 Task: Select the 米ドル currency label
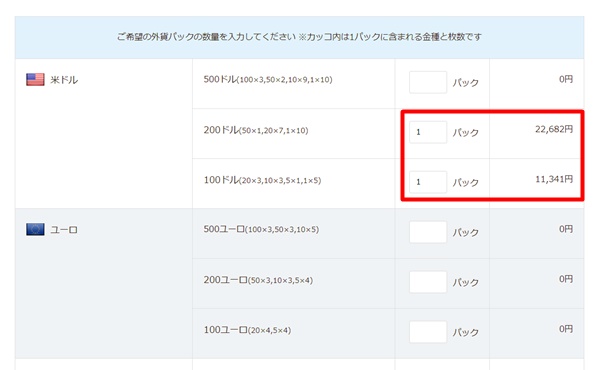click(64, 80)
